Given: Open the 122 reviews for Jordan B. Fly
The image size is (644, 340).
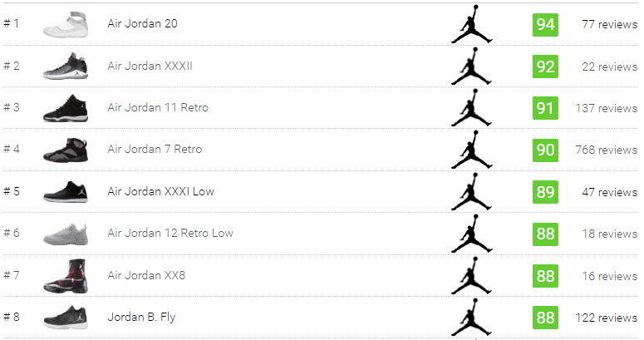Looking at the screenshot, I should 607,318.
